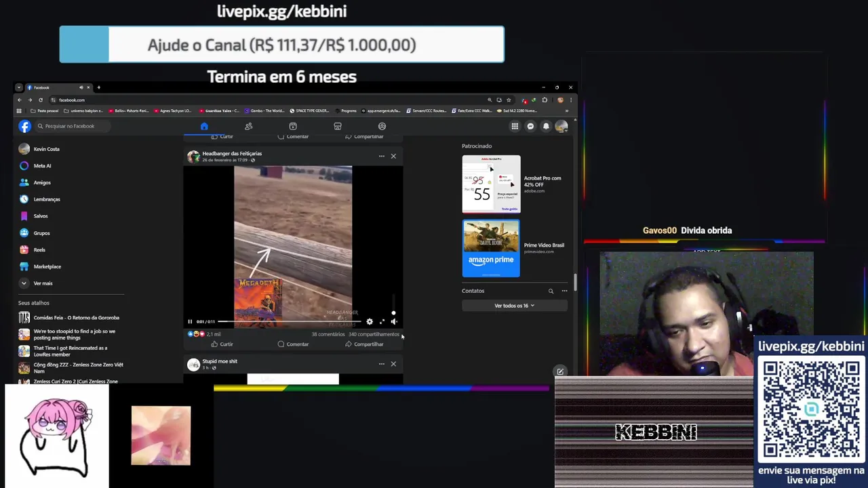Pause the Headbanger das Feitiçarias video
The image size is (868, 488).
click(x=190, y=321)
